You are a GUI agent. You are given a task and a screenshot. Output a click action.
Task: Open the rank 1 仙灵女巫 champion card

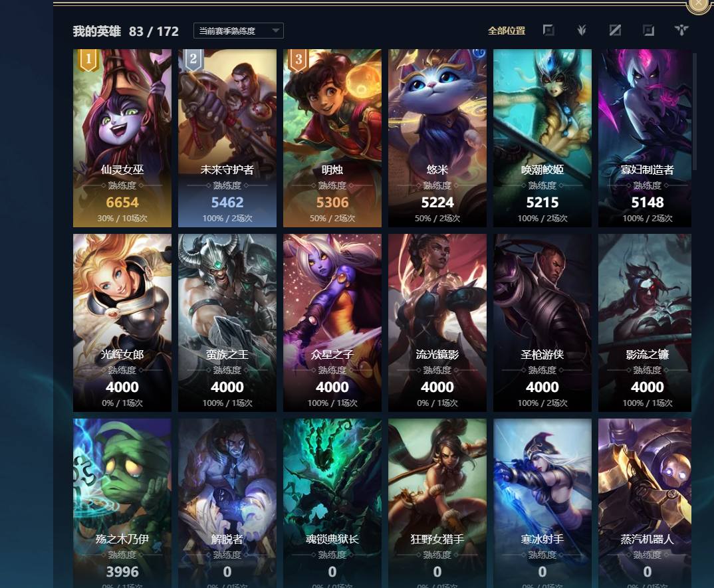coord(122,138)
